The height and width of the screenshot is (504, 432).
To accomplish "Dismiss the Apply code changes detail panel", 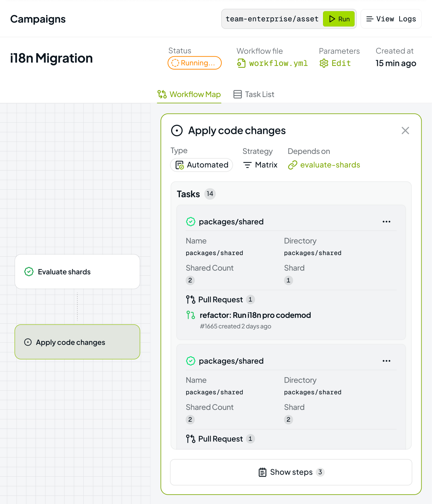I will point(405,131).
